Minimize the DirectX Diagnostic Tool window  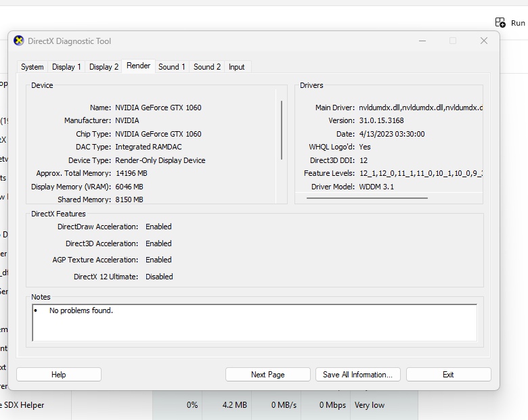(422, 41)
